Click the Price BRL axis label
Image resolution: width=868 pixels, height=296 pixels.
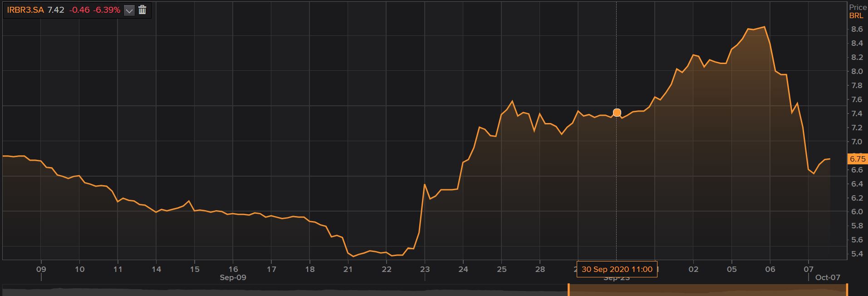coord(857,11)
